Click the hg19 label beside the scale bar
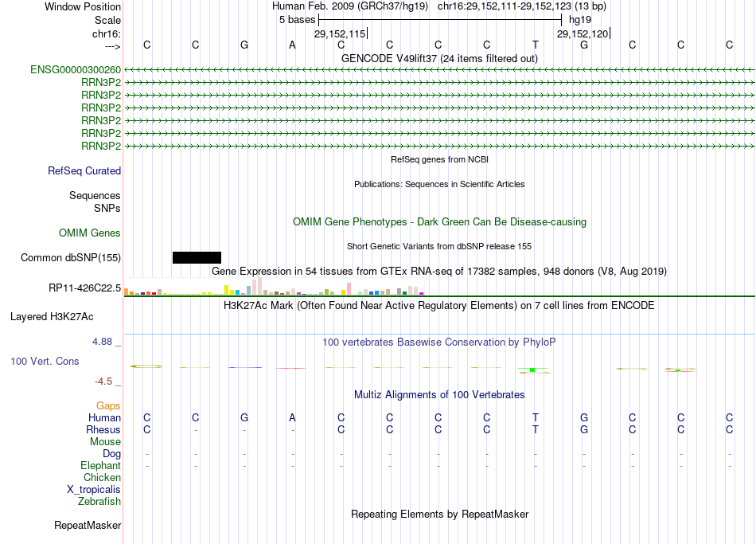The width and height of the screenshot is (756, 544). (580, 20)
